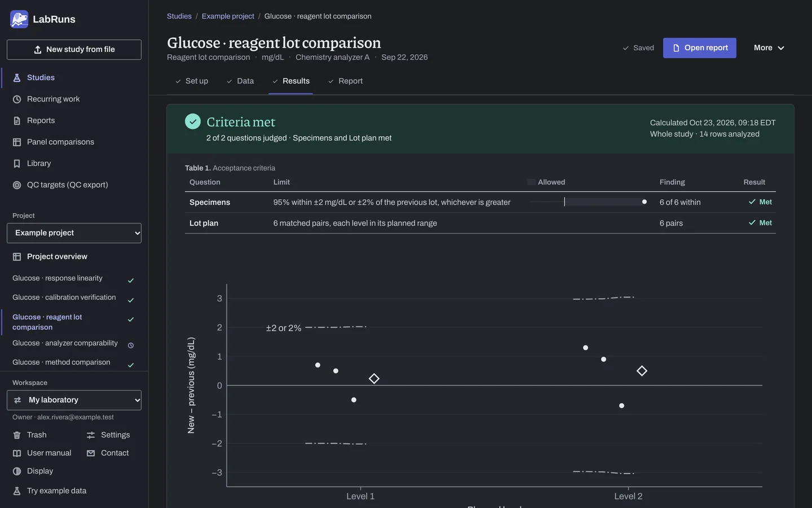This screenshot has width=812, height=508.
Task: Click the Lot plan row label
Action: click(204, 224)
